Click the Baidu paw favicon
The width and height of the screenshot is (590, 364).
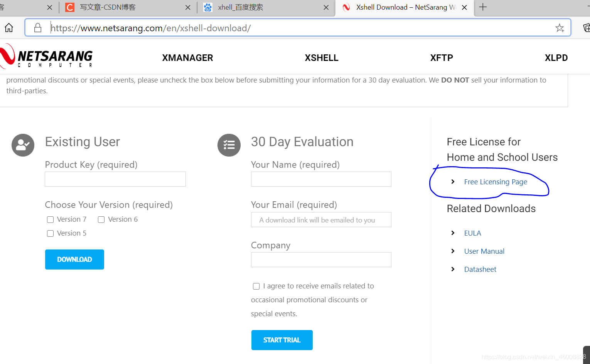208,7
